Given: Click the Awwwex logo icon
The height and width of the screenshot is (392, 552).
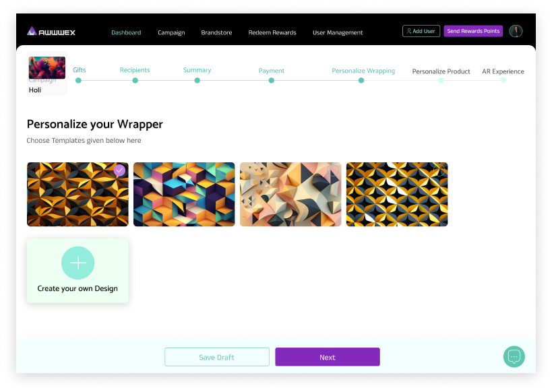Looking at the screenshot, I should click(x=32, y=31).
